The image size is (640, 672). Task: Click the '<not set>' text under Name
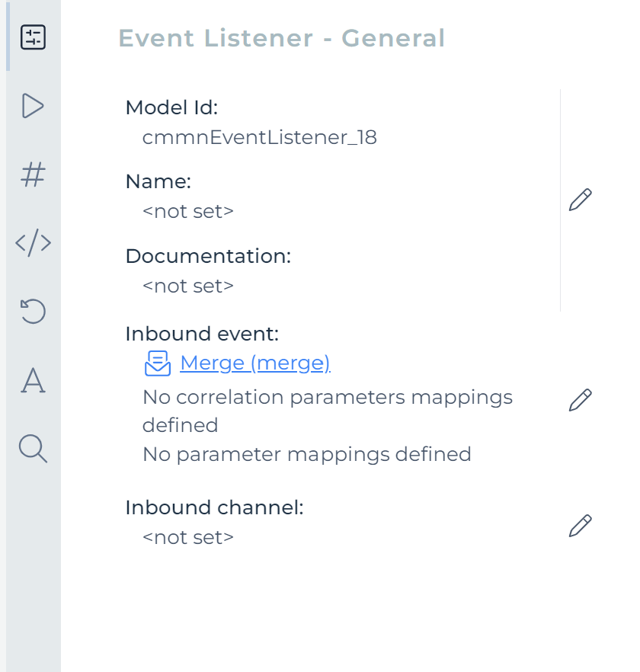188,211
